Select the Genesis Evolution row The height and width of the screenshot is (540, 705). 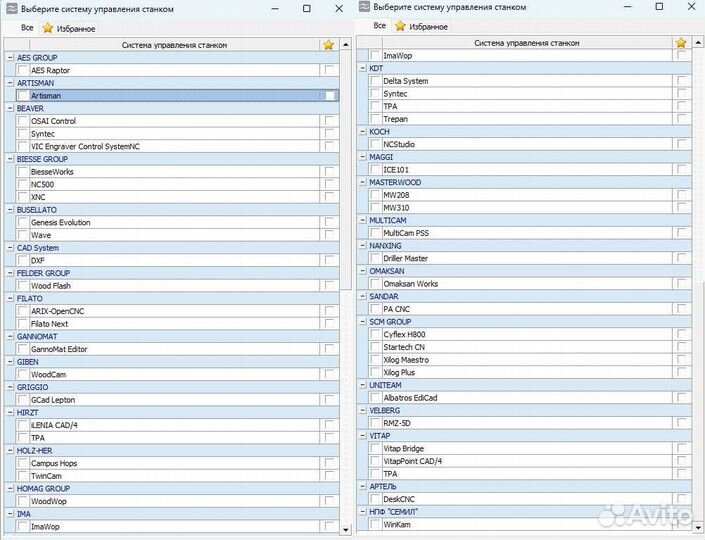point(60,223)
